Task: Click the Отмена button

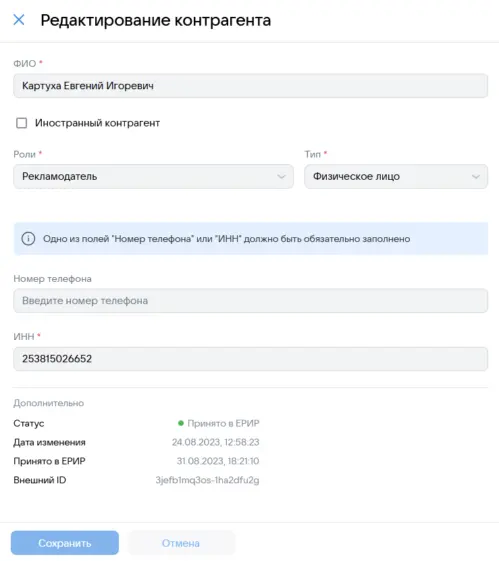Action: click(181, 543)
